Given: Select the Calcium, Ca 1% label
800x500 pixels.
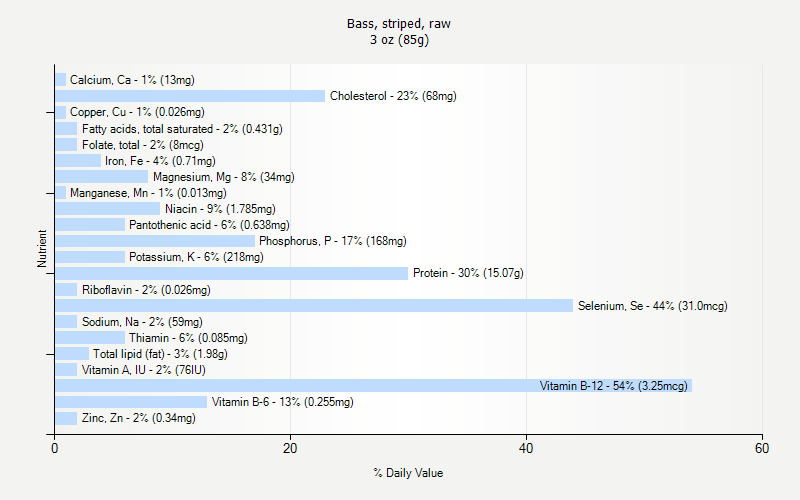Looking at the screenshot, I should point(132,80).
